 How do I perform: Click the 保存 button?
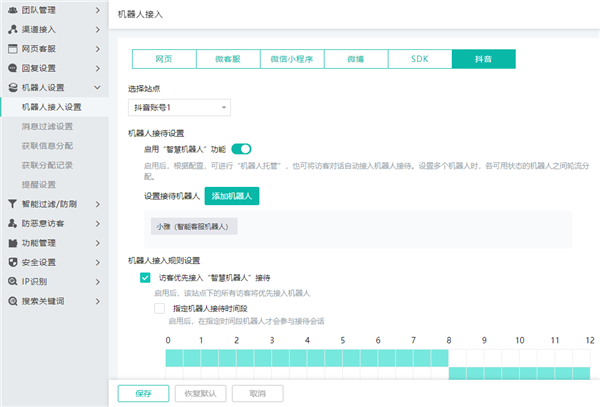pos(143,393)
